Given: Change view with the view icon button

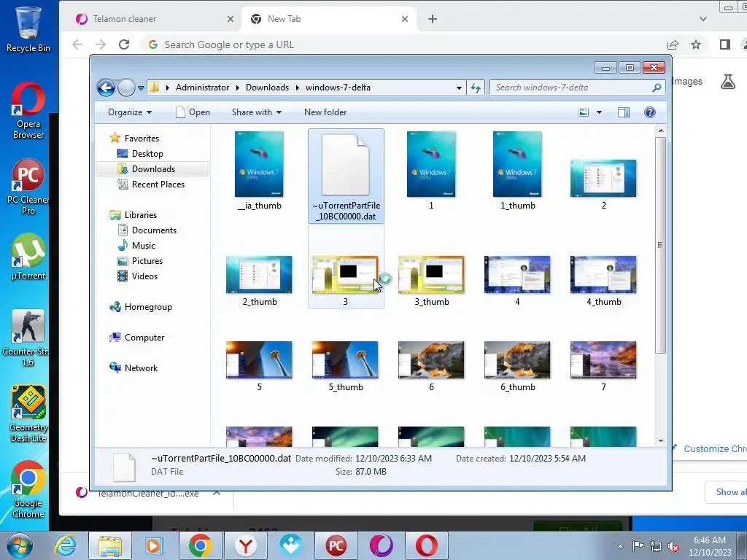Looking at the screenshot, I should point(584,112).
